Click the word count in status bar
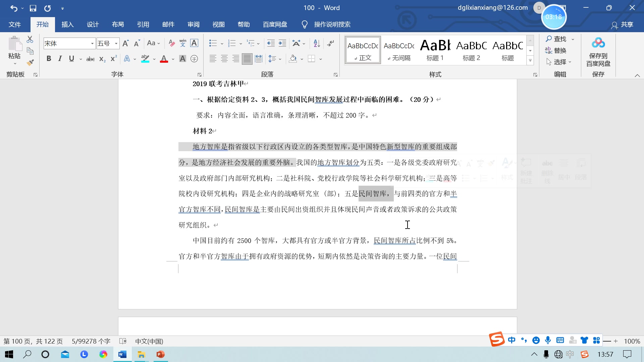The height and width of the screenshot is (362, 644). (x=91, y=341)
